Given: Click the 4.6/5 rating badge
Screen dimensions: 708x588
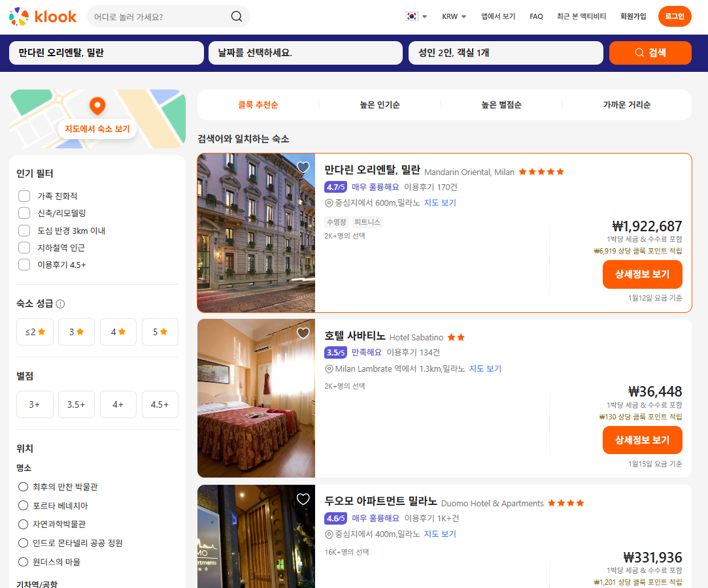Looking at the screenshot, I should pos(335,519).
